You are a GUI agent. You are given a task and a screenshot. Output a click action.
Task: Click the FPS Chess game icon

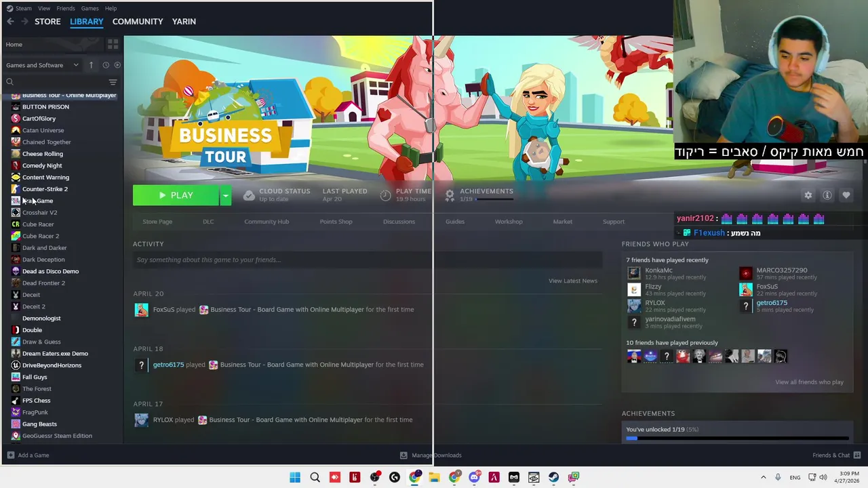[x=16, y=401]
